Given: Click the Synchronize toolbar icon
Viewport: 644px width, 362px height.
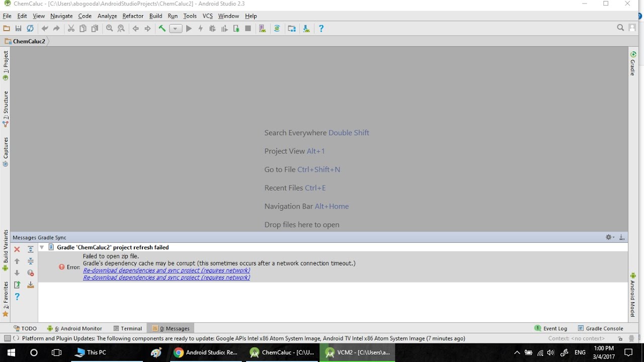Looking at the screenshot, I should (30, 29).
